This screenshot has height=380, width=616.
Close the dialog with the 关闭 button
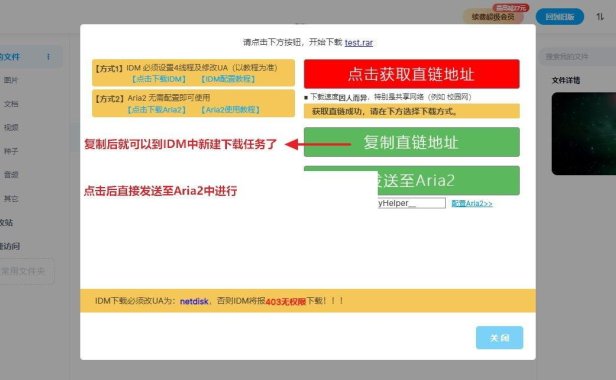point(499,338)
